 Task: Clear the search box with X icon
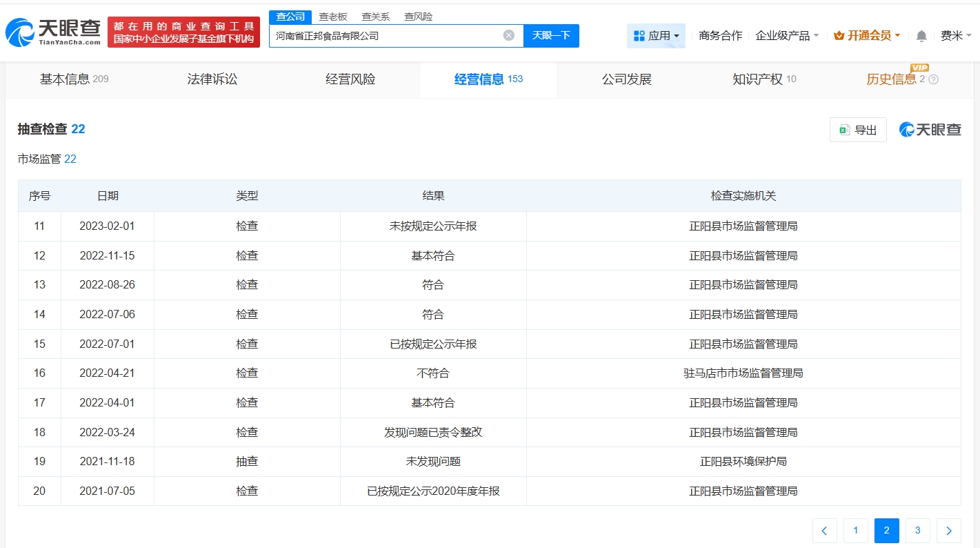(508, 35)
